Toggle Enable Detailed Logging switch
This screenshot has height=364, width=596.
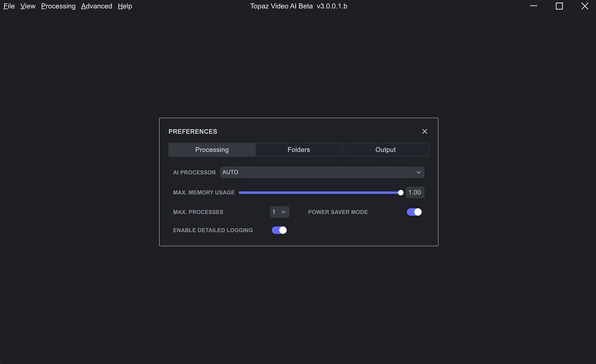(279, 230)
